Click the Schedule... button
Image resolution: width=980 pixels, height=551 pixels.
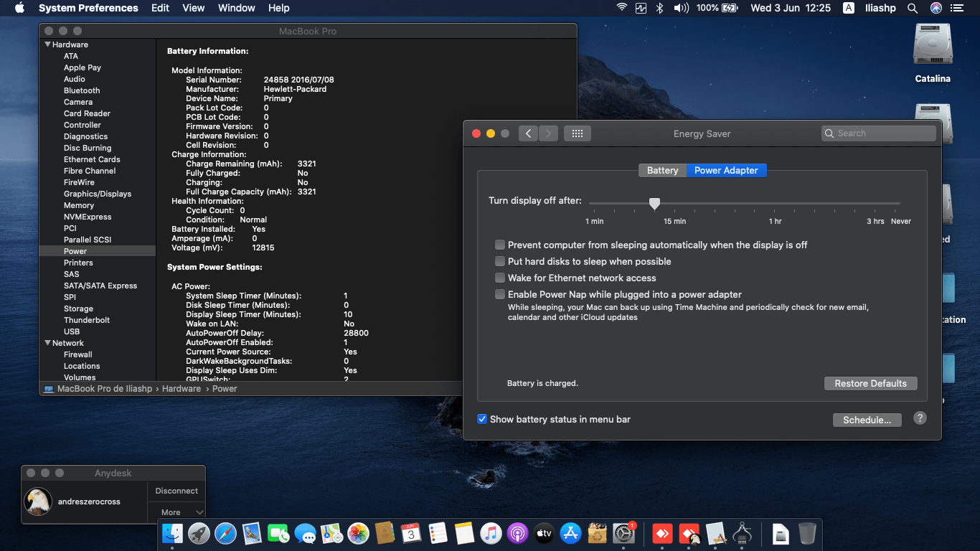pos(867,420)
